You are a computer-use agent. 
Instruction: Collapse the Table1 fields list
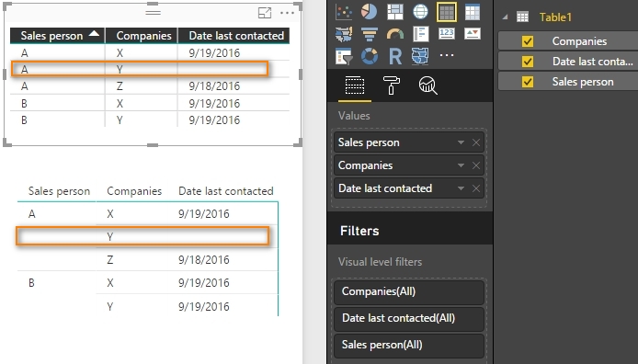[505, 17]
